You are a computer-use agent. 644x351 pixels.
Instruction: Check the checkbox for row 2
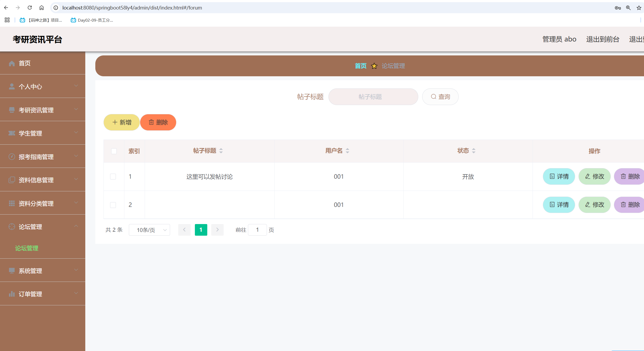[113, 205]
